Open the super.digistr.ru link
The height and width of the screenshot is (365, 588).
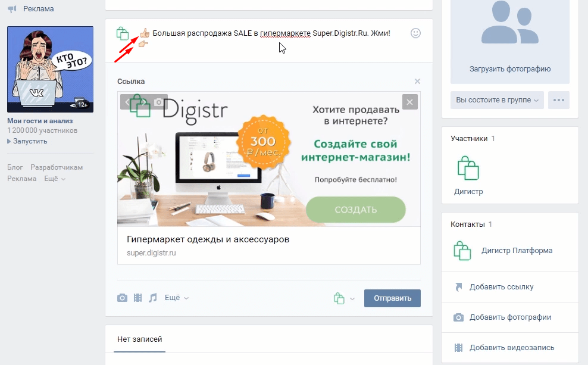[x=151, y=253]
